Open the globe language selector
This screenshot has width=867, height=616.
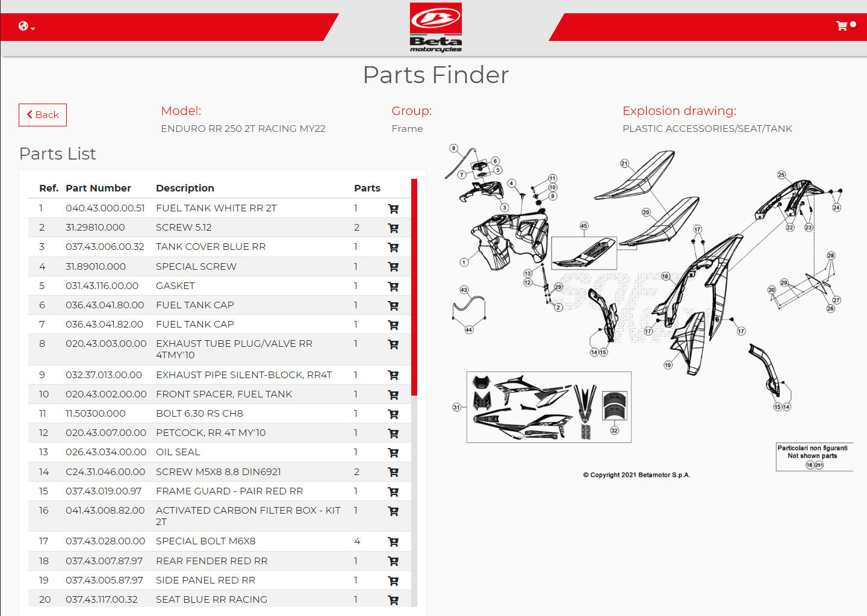click(x=26, y=26)
